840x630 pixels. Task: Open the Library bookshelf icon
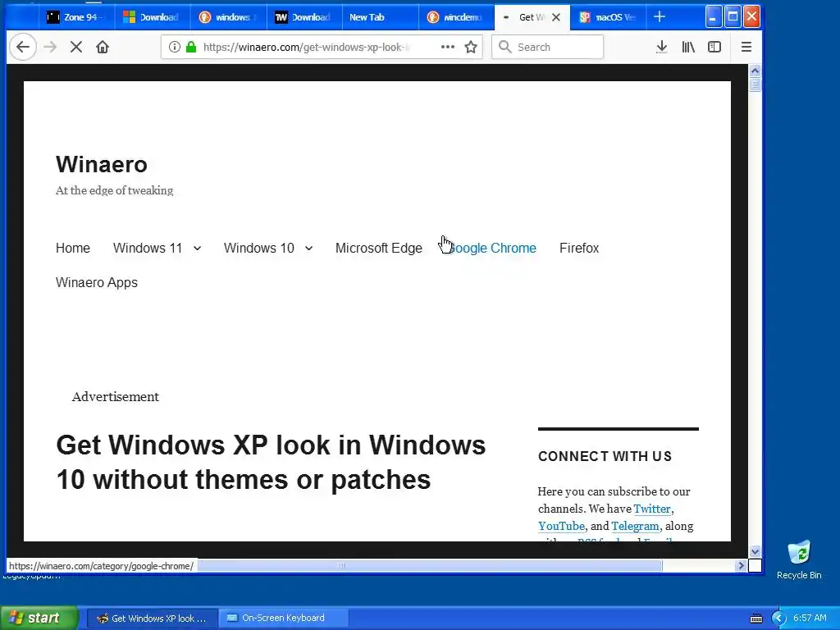tap(688, 47)
